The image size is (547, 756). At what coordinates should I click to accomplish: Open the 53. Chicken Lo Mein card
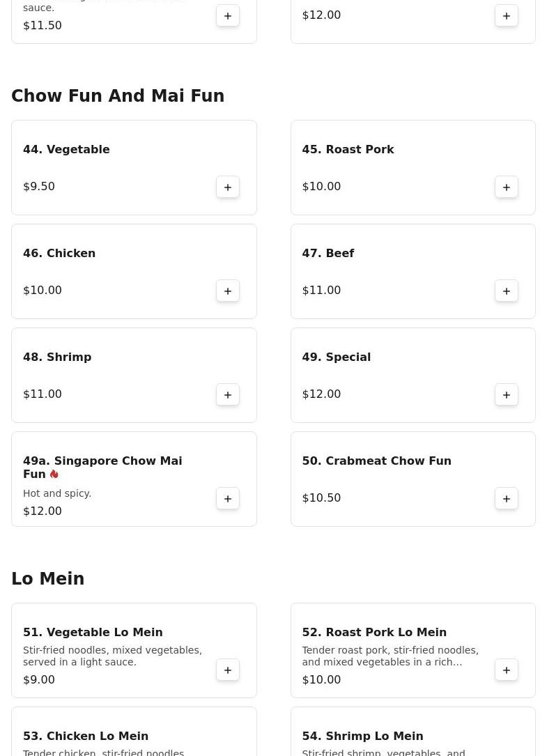coord(86,736)
